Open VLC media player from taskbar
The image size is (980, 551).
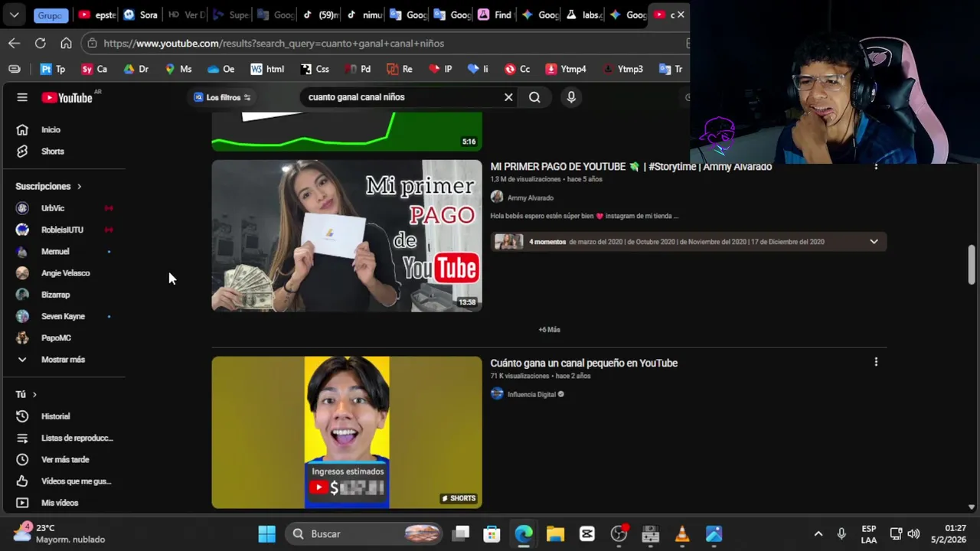(x=682, y=533)
